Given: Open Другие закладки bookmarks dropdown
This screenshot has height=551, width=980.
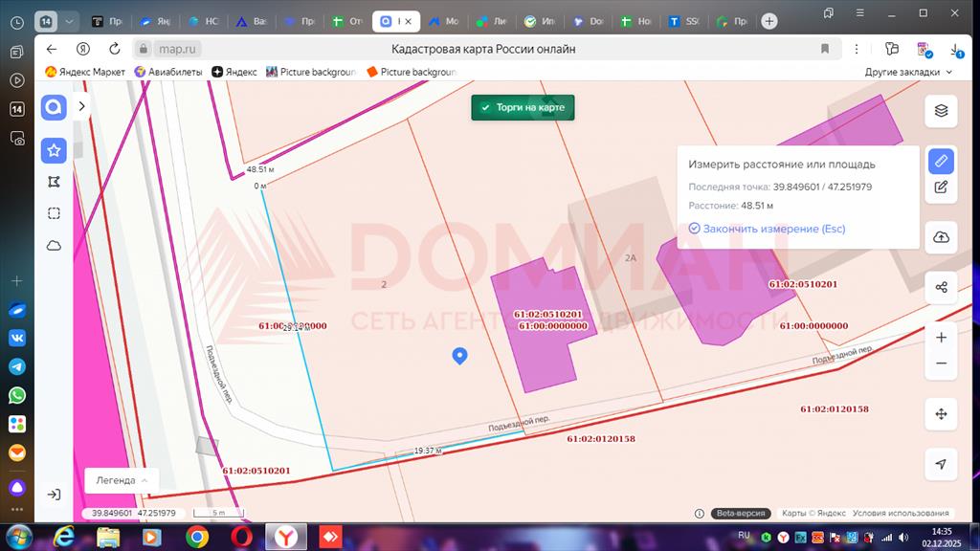Looking at the screenshot, I should pos(908,72).
